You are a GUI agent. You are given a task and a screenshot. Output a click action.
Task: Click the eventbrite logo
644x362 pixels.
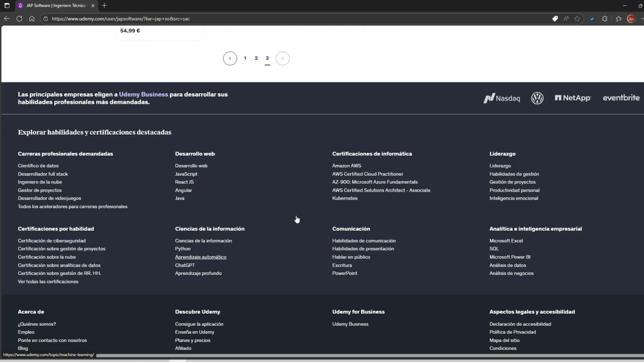pyautogui.click(x=621, y=98)
